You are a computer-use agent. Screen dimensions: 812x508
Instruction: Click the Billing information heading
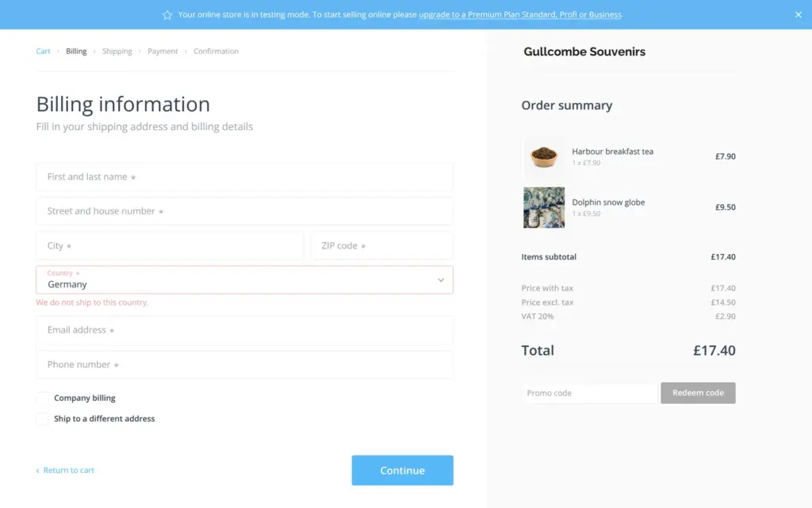123,104
